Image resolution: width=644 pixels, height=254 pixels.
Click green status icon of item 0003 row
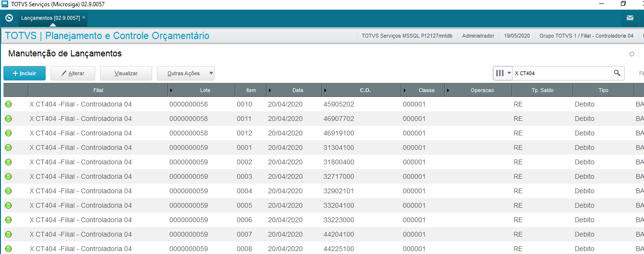[x=8, y=176]
